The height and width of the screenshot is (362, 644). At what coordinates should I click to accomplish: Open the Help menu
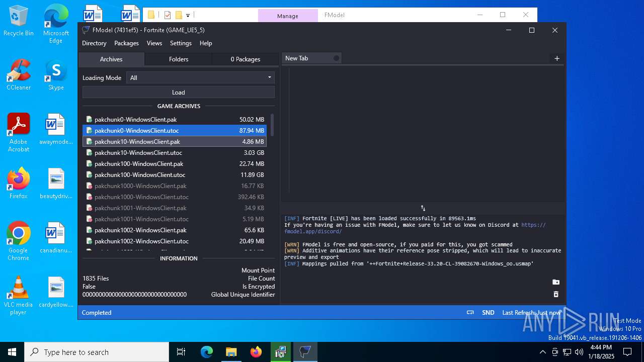[206, 43]
